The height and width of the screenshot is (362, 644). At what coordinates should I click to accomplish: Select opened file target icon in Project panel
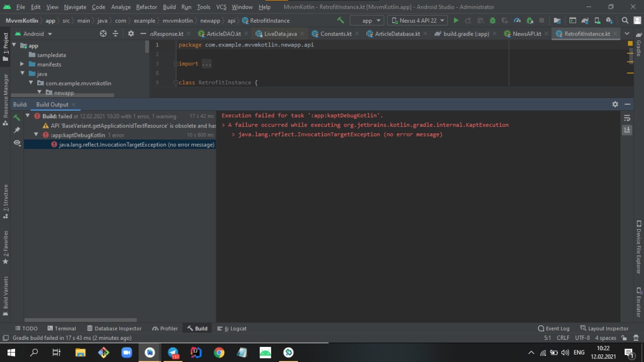click(103, 34)
